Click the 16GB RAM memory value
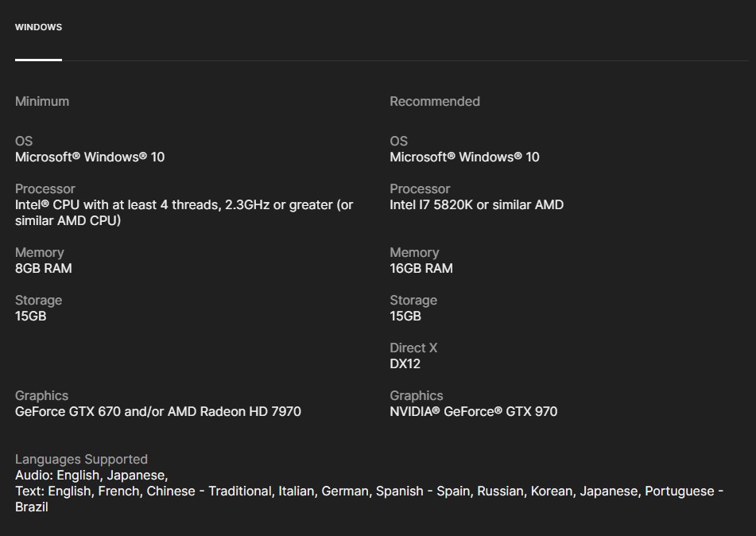Image resolution: width=756 pixels, height=536 pixels. (x=421, y=268)
